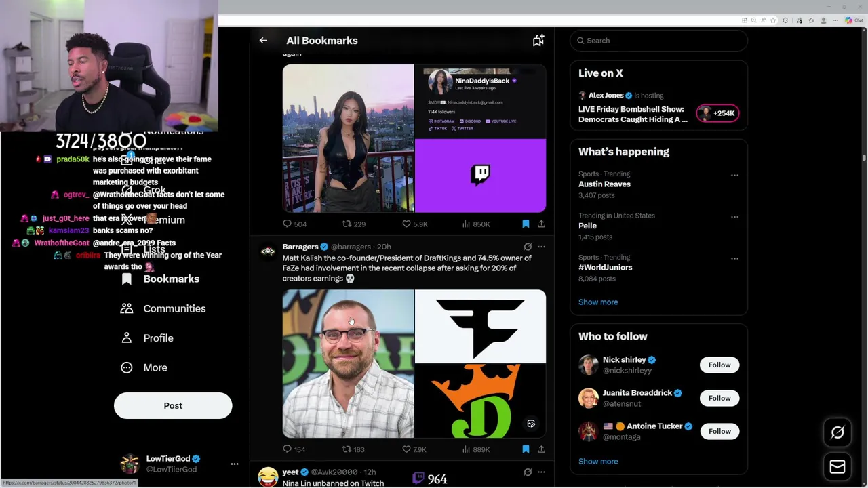This screenshot has height=488, width=868.
Task: Open the NinaDaddyisBack Twitch profile screenshot
Action: coord(480,101)
